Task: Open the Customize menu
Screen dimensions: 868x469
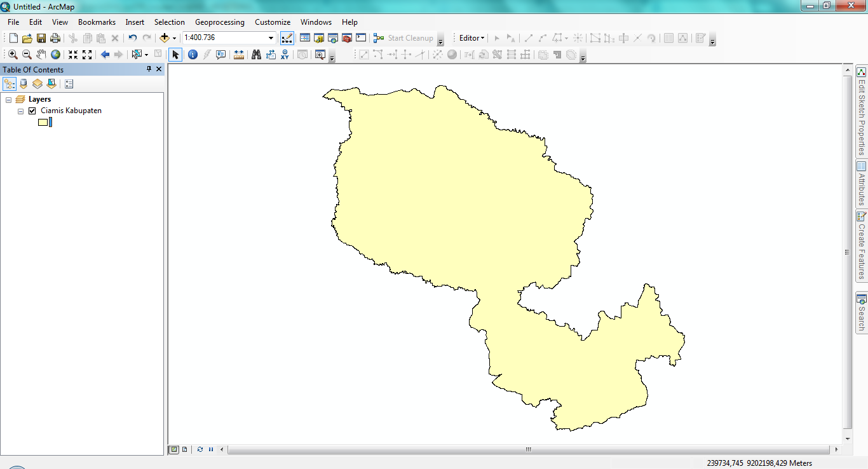Action: 273,22
